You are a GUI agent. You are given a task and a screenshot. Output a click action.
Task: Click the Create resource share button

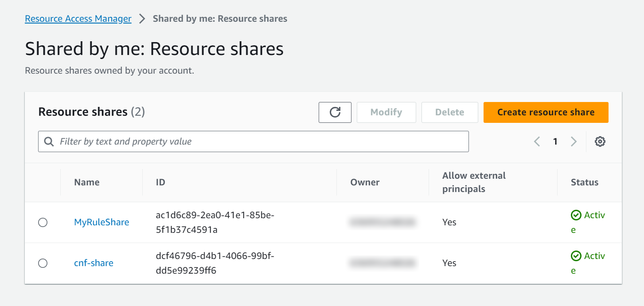546,112
